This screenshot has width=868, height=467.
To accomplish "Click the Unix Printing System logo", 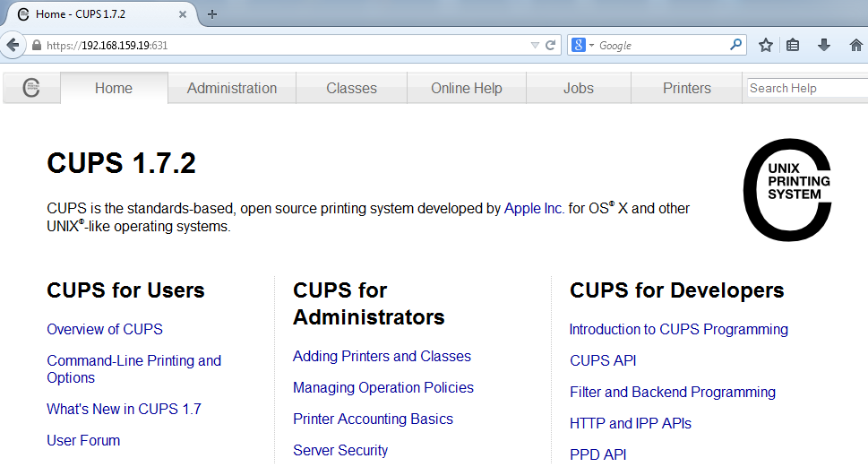I will [787, 189].
